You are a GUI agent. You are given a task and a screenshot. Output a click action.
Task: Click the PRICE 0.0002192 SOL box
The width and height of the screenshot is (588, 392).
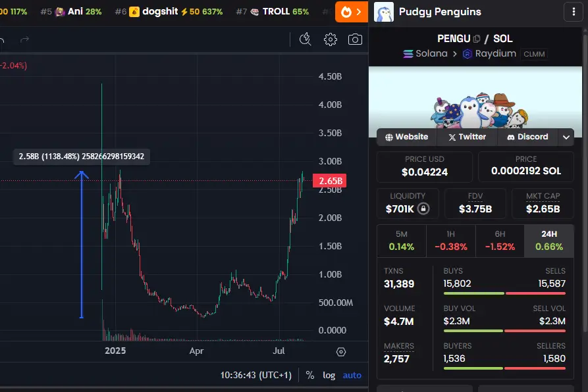[525, 166]
